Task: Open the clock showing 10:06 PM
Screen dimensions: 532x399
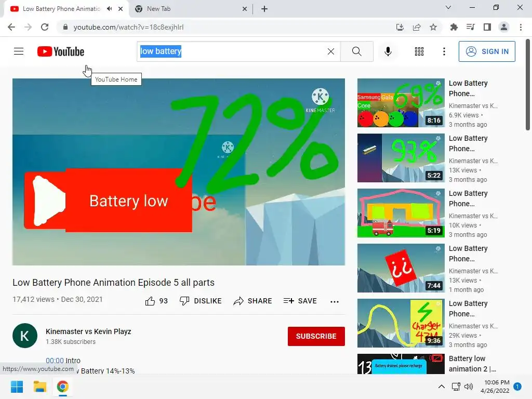Action: coord(495,387)
